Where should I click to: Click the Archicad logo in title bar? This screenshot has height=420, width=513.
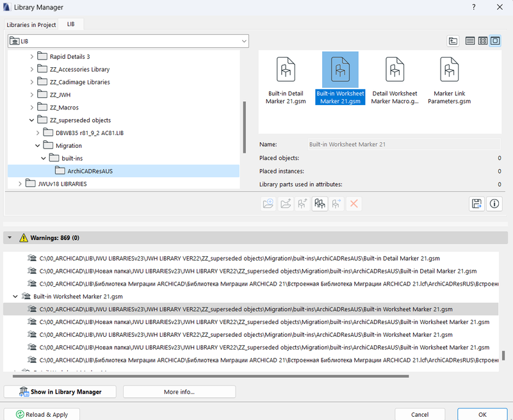(x=6, y=7)
